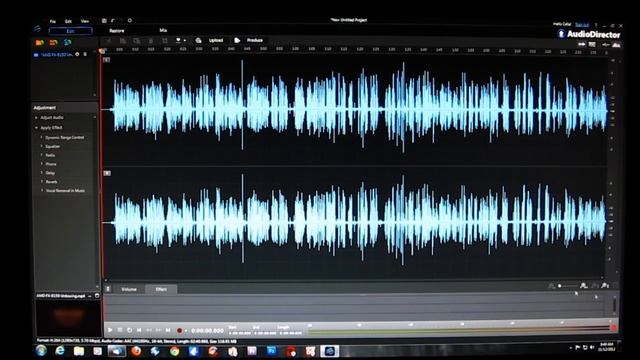
Task: Click the Produce button
Action: click(x=255, y=40)
